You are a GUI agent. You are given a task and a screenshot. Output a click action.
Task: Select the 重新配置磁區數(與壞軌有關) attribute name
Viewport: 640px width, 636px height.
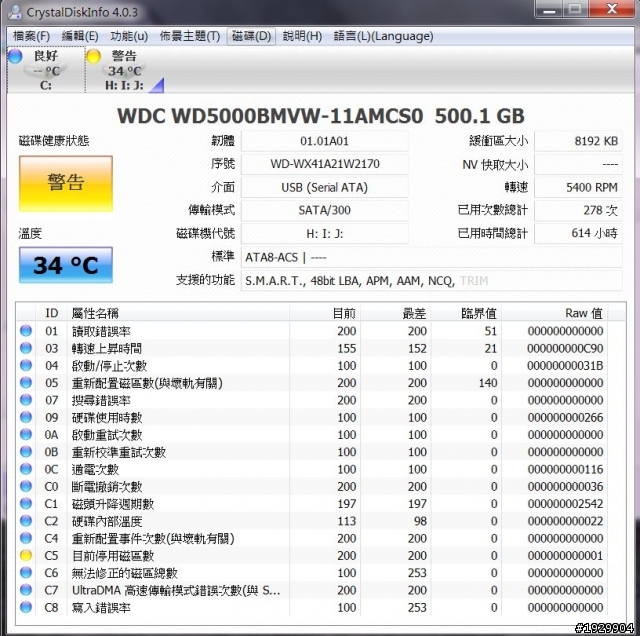[x=147, y=383]
